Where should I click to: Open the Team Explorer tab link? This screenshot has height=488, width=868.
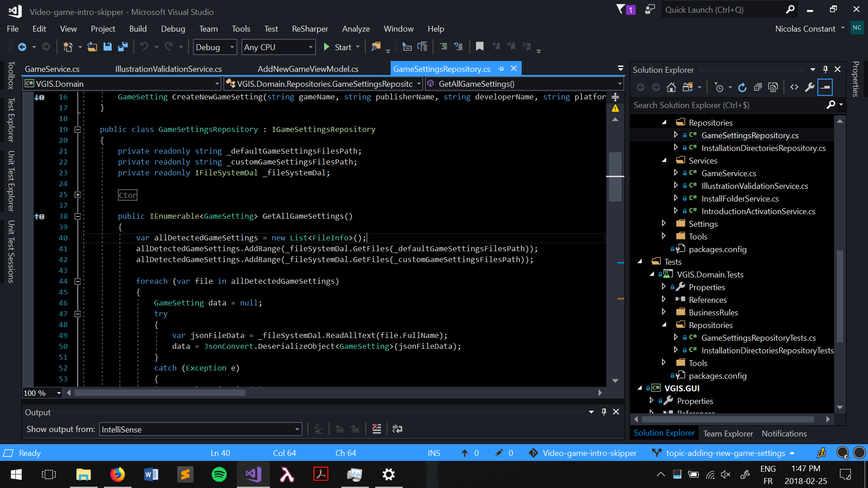[x=728, y=433]
